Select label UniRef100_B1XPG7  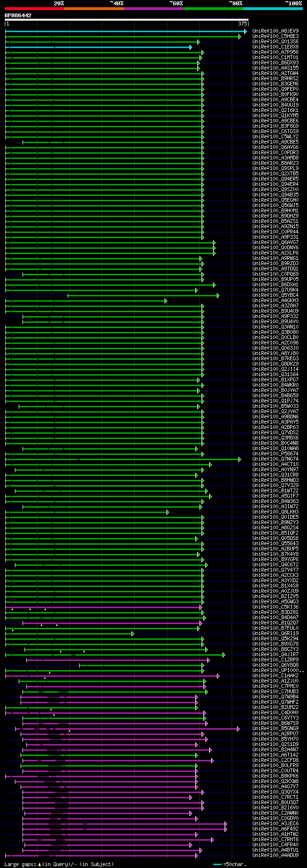pos(275,380)
